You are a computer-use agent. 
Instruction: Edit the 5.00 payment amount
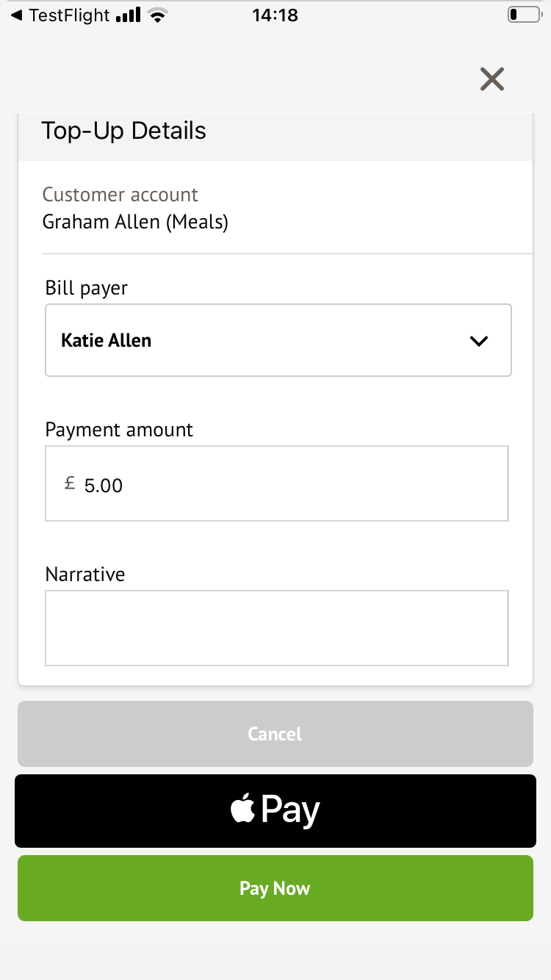click(x=276, y=483)
